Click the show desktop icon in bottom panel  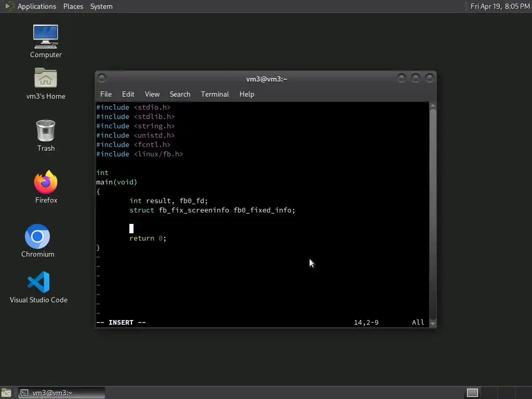6,393
